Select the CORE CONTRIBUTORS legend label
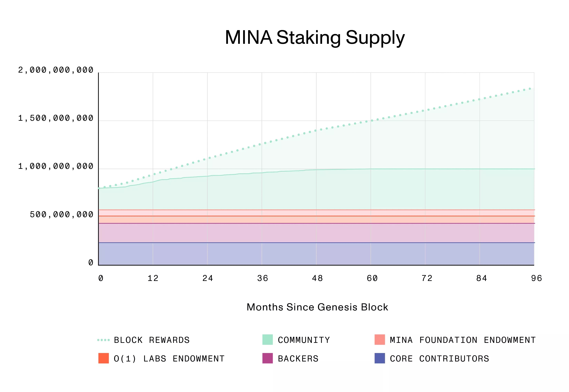The height and width of the screenshot is (392, 569). click(439, 359)
